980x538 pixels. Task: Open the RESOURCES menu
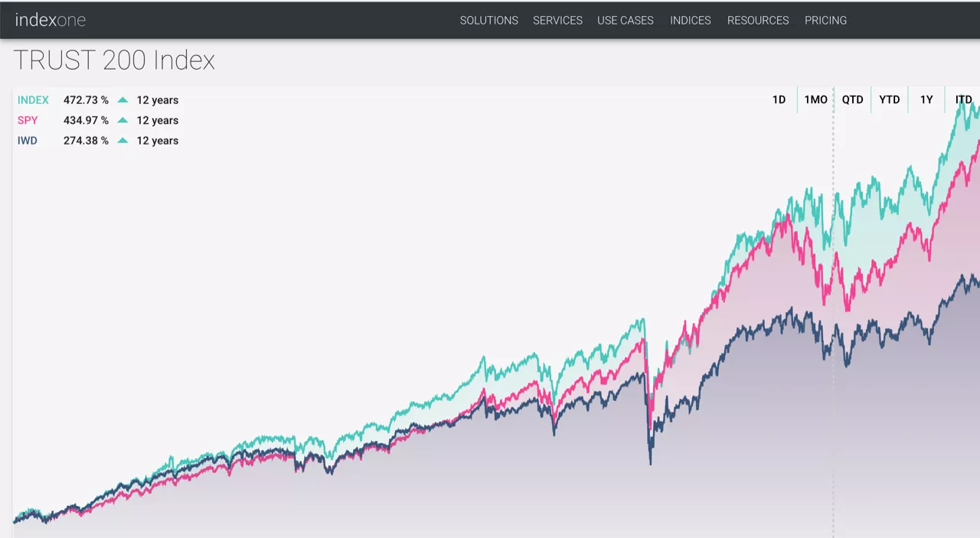758,21
